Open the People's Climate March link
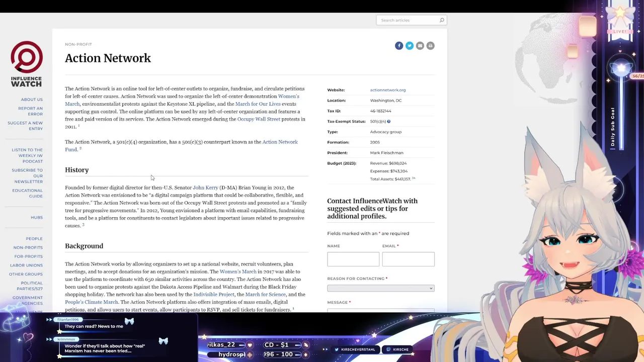 coord(91,302)
